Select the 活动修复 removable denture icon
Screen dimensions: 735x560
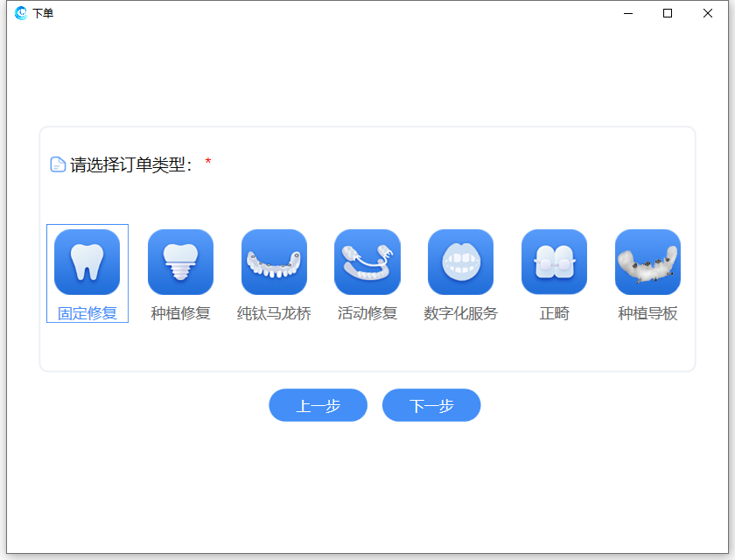pos(367,262)
